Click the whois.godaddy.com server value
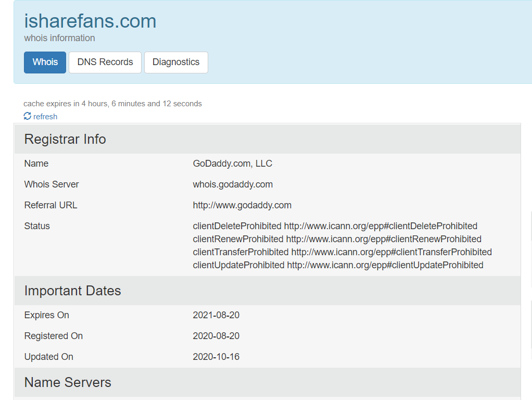Image resolution: width=532 pixels, height=400 pixels. tap(233, 184)
